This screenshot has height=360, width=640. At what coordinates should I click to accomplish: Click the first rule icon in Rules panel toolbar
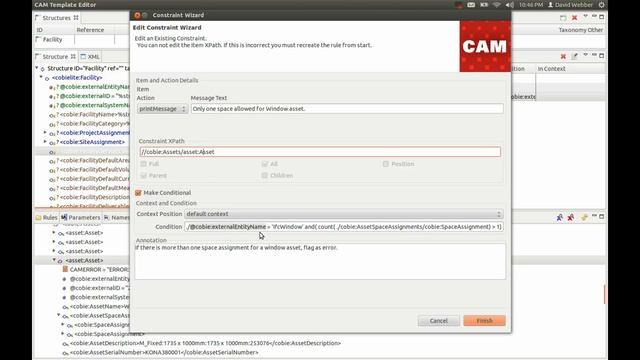[x=560, y=218]
